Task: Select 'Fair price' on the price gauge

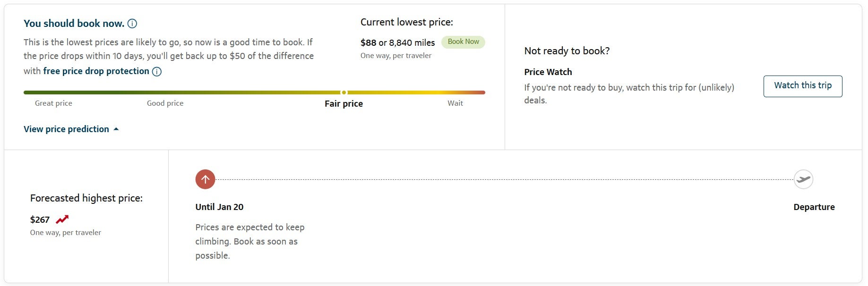Action: [x=344, y=103]
